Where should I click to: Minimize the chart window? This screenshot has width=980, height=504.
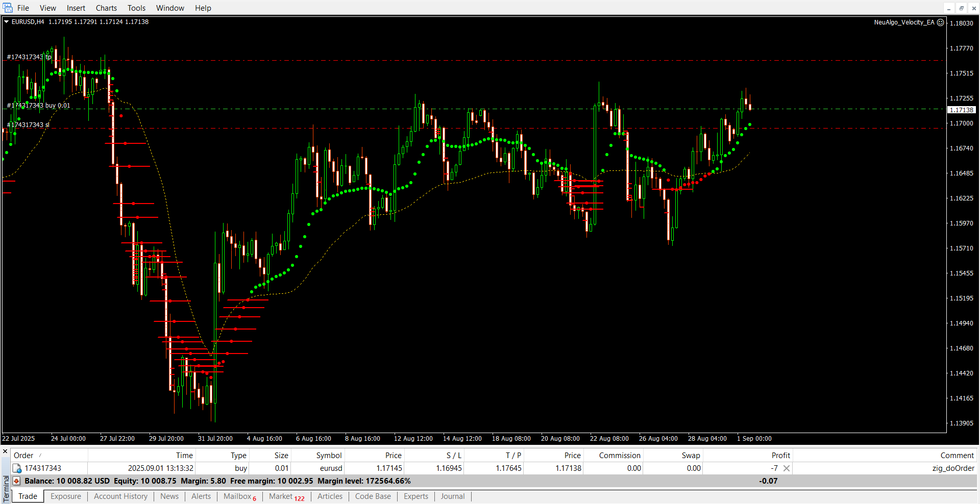pyautogui.click(x=949, y=8)
